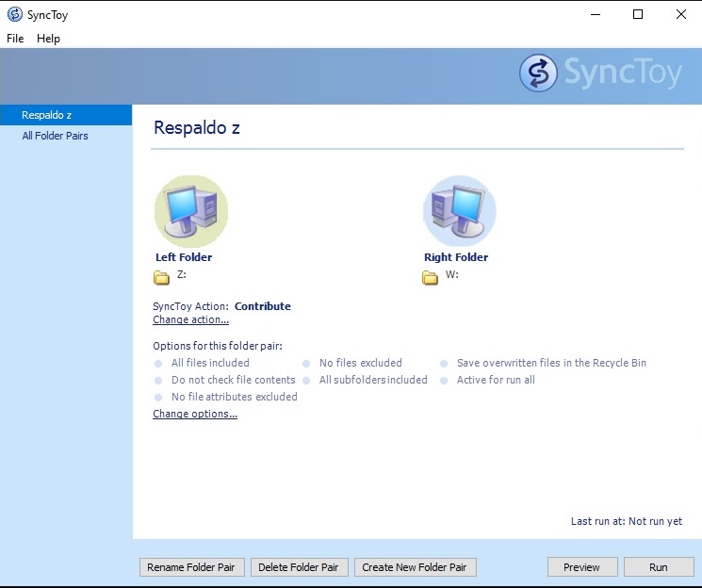Open the Help menu
The image size is (702, 588).
tap(48, 39)
